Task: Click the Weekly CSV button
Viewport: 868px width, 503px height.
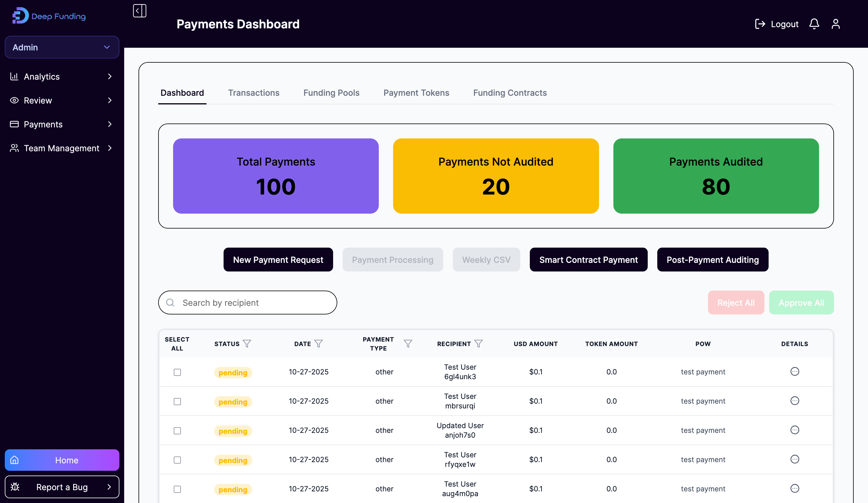Action: [x=486, y=260]
